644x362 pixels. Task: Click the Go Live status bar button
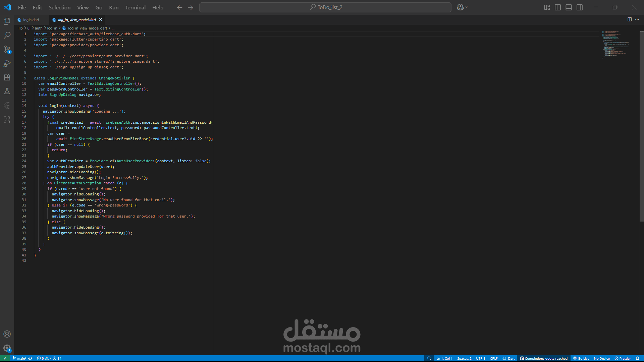581,358
